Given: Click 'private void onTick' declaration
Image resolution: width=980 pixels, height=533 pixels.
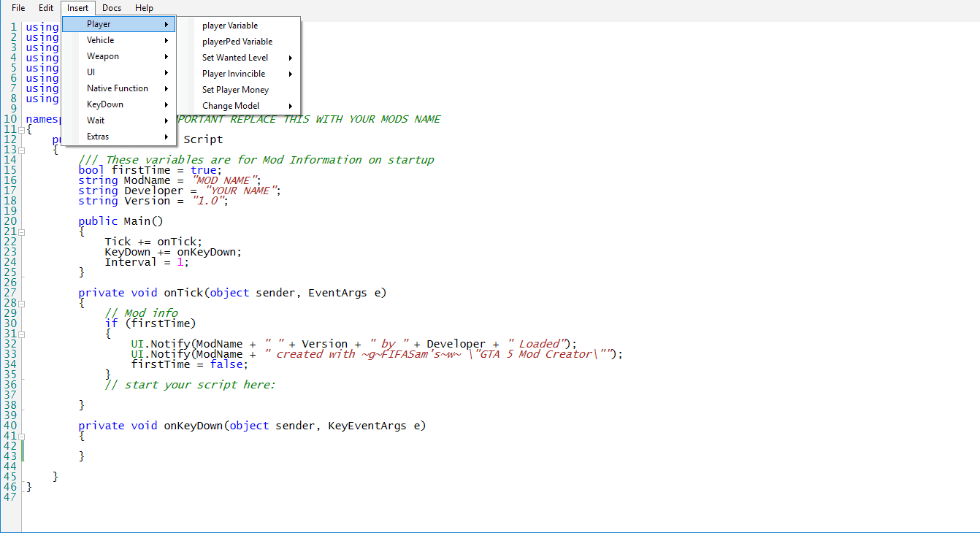Looking at the screenshot, I should coord(232,293).
